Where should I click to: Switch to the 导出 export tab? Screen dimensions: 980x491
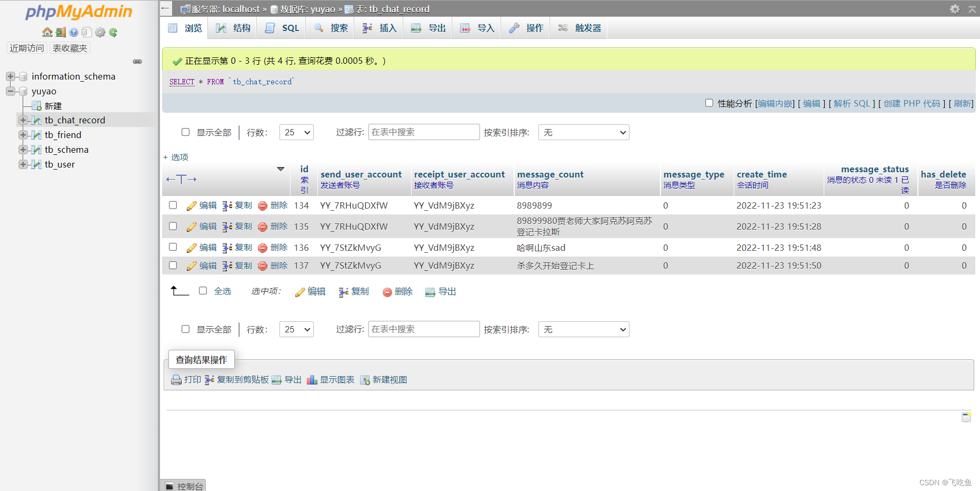point(428,28)
